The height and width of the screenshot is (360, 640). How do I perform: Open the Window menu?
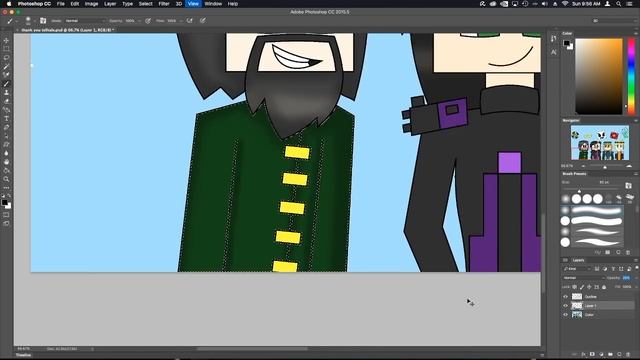[213, 4]
